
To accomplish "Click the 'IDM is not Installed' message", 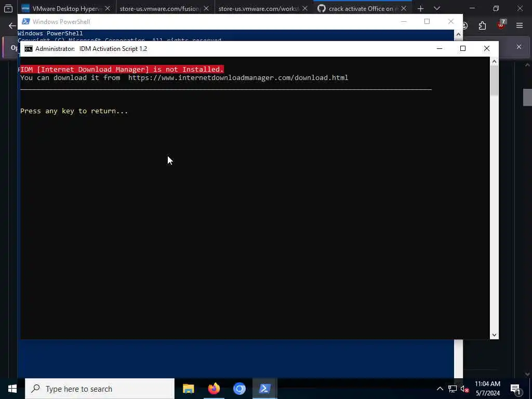I will tap(122, 69).
